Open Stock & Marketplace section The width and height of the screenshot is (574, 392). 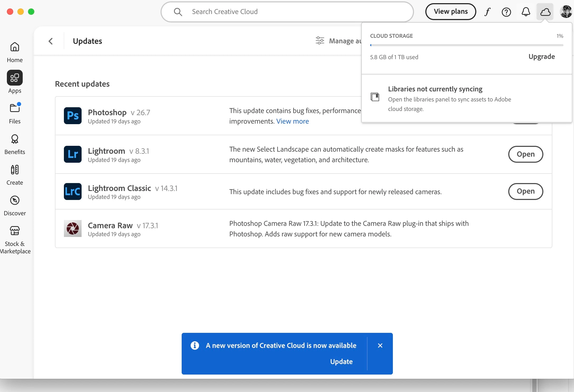coord(15,239)
